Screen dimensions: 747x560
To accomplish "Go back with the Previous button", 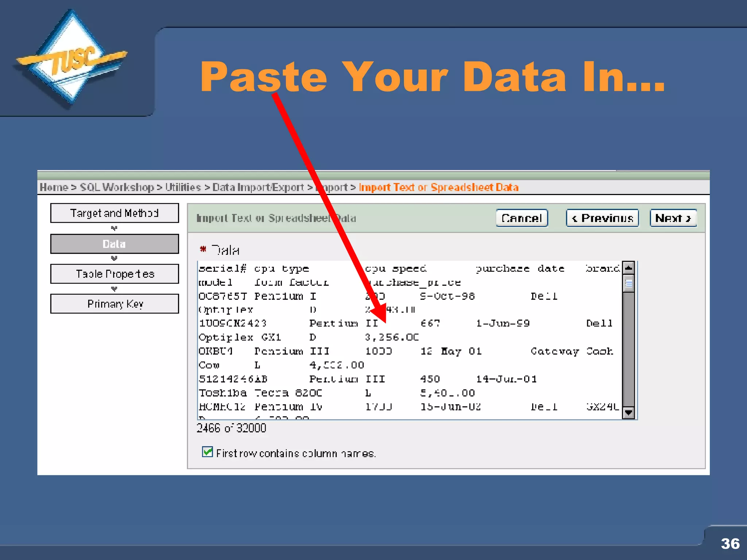I will coord(602,218).
